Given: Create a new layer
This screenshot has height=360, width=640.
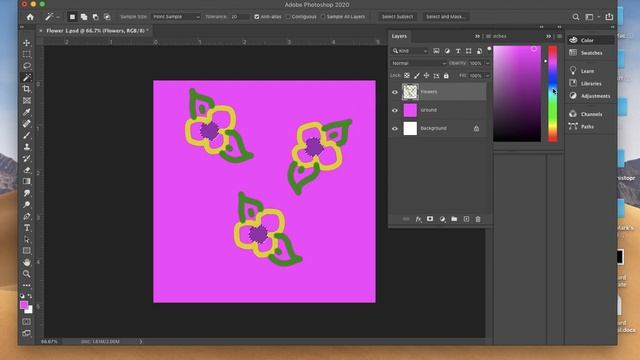Looking at the screenshot, I should point(466,219).
